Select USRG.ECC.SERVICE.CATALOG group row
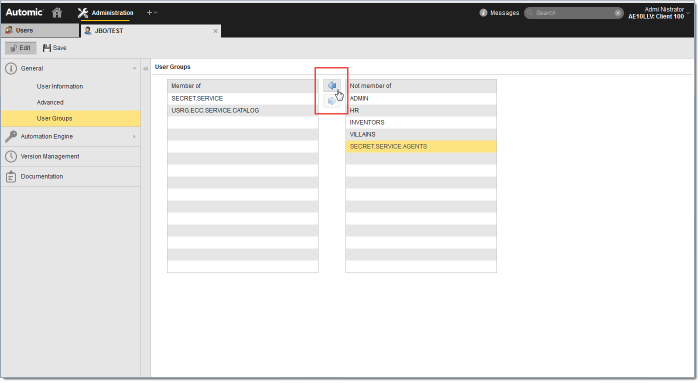This screenshot has height=383, width=700. point(243,110)
